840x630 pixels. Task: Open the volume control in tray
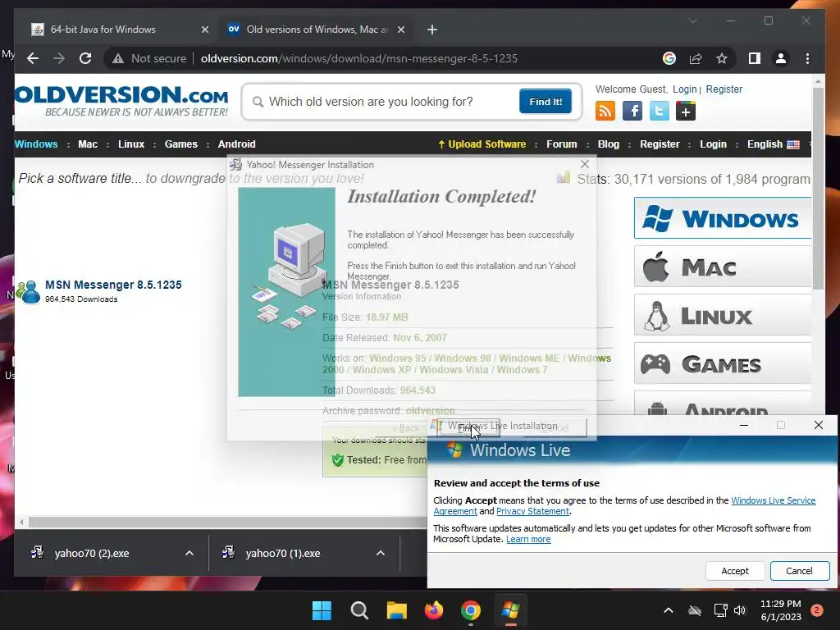741,610
